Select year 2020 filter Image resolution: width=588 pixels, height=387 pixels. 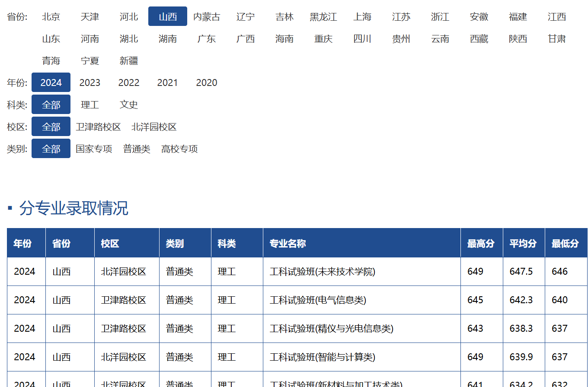click(207, 82)
